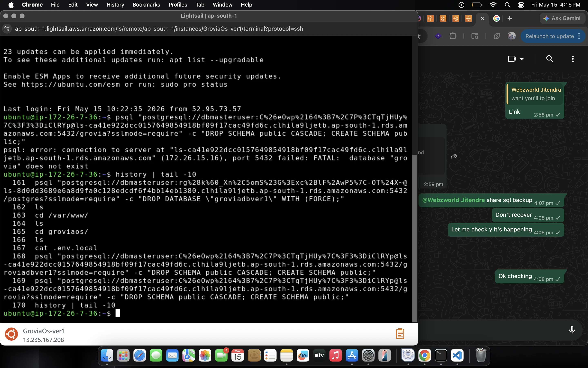The height and width of the screenshot is (368, 588).
Task: Open Music from the dock
Action: [x=336, y=356]
